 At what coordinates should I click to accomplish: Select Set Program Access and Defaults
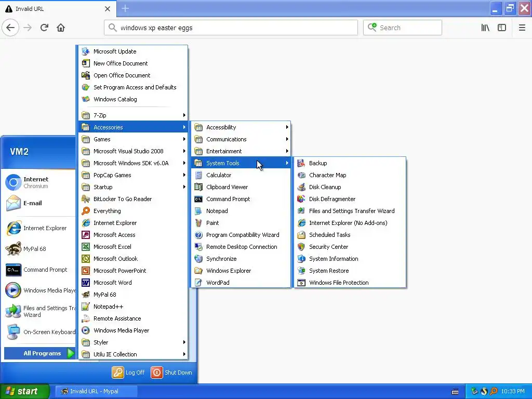133,87
